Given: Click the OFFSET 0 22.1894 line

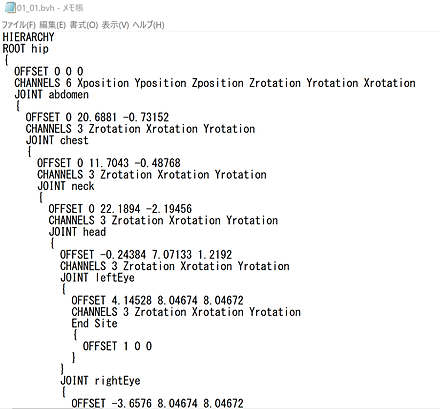Looking at the screenshot, I should coord(120,209).
